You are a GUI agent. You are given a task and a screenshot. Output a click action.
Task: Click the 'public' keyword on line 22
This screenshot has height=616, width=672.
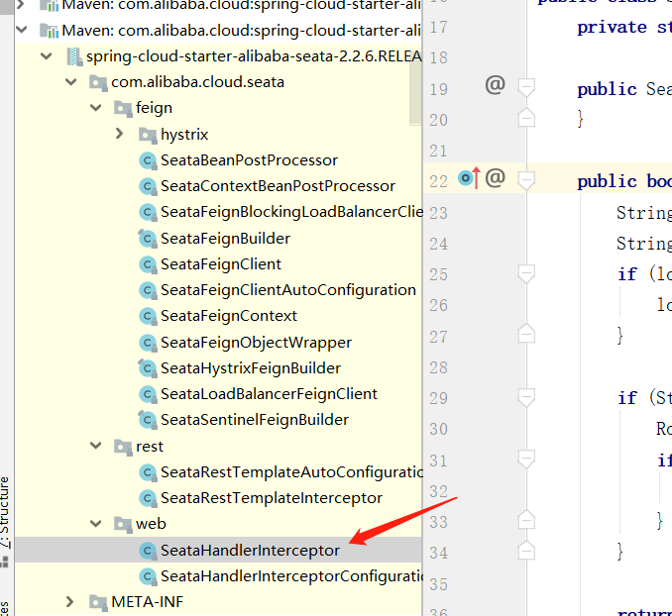click(607, 181)
